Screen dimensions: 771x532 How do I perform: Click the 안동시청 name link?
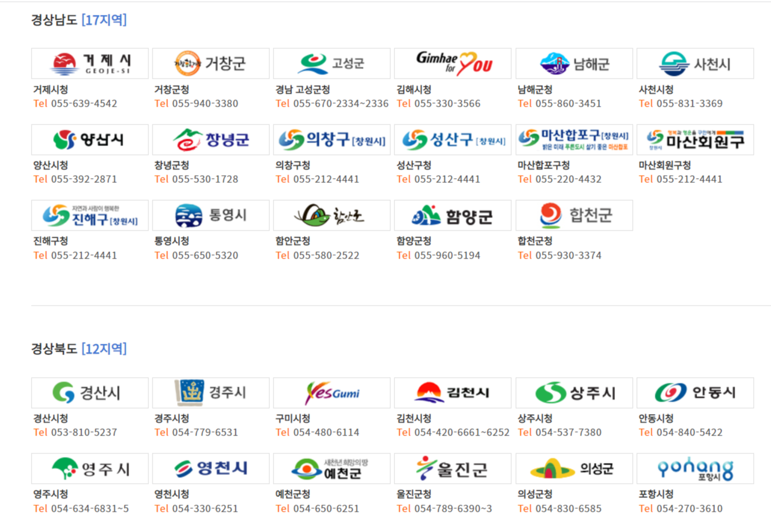click(x=656, y=418)
